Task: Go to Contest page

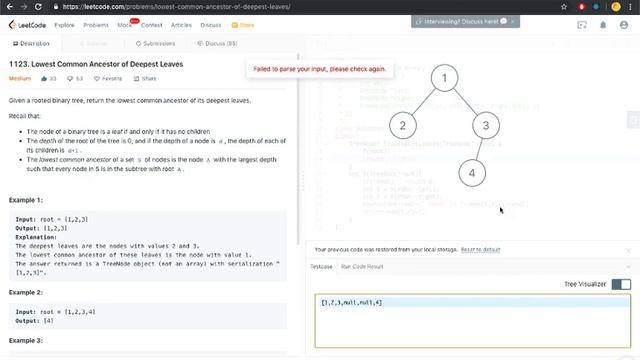Action: pos(151,25)
